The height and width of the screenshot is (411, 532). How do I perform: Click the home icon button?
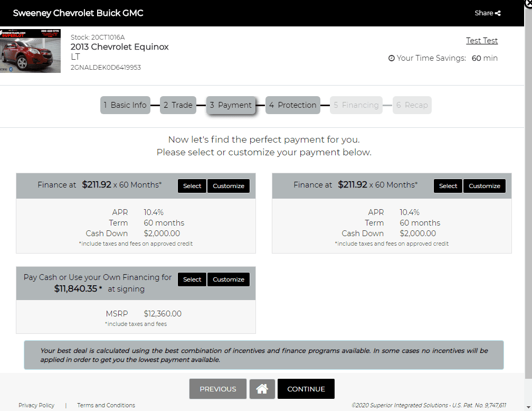click(262, 389)
